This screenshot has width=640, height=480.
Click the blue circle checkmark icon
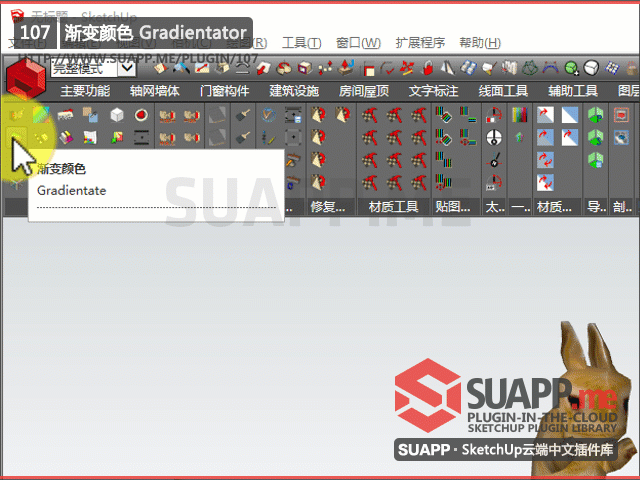[x=268, y=115]
